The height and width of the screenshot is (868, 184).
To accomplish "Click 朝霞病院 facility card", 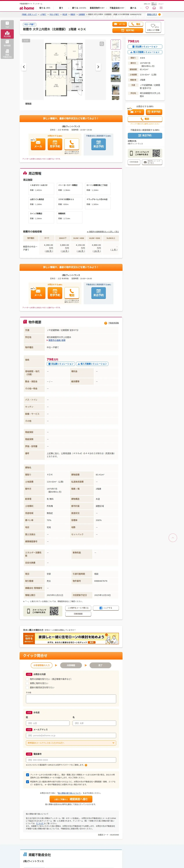I will 70,217.
